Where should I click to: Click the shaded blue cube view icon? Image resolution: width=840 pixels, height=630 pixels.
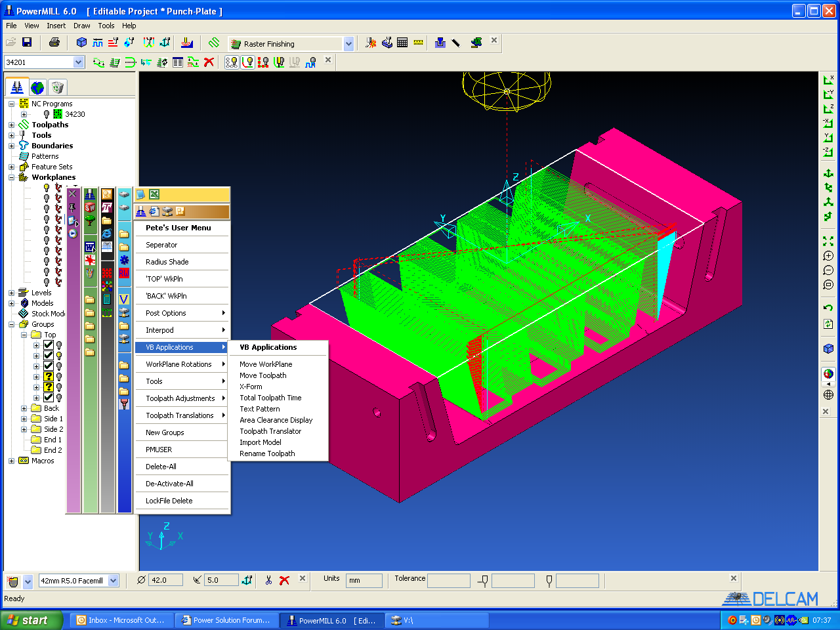click(x=828, y=348)
